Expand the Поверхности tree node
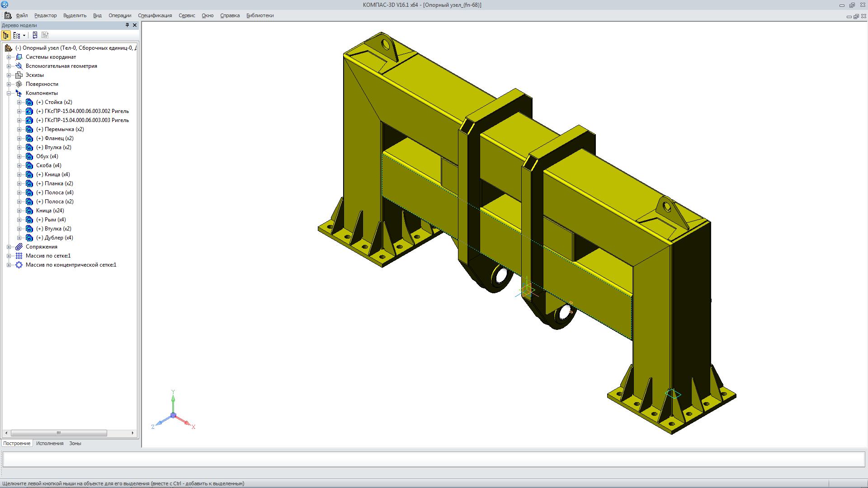868x488 pixels. tap(9, 84)
